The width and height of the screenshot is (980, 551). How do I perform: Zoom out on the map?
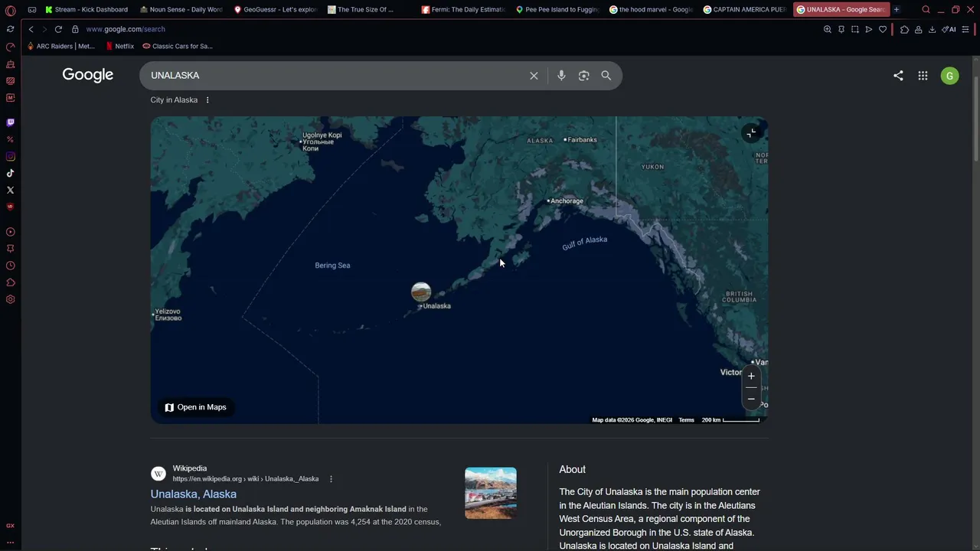pyautogui.click(x=751, y=399)
